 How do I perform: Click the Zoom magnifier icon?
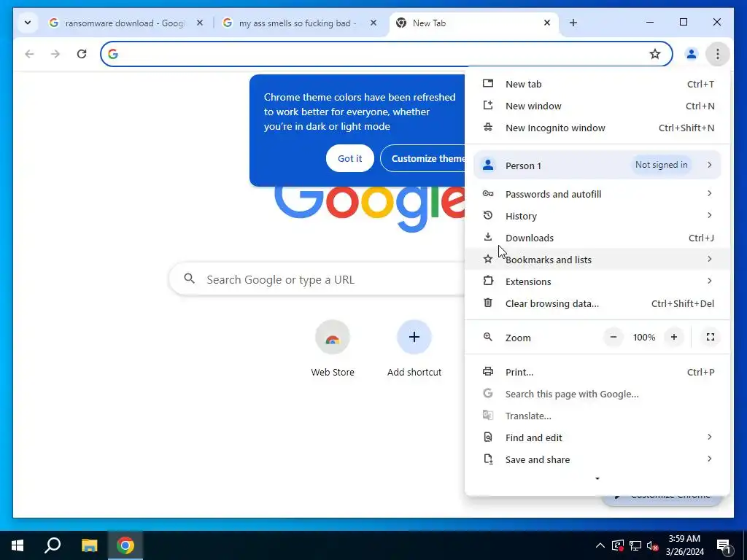[x=488, y=337]
